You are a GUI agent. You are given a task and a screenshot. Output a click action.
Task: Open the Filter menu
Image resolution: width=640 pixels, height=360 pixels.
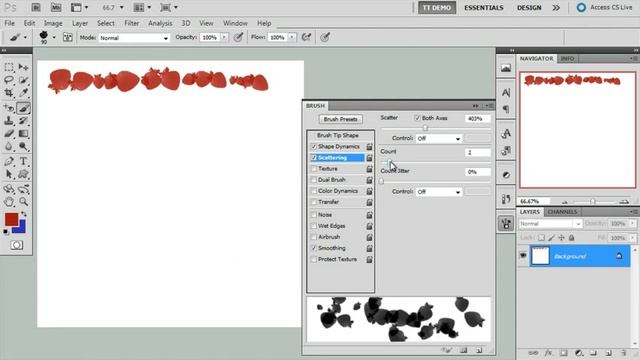click(131, 23)
